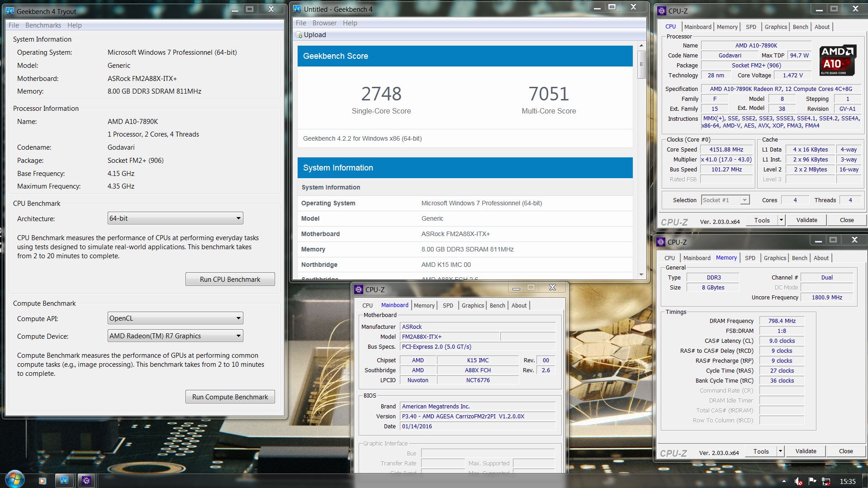Image resolution: width=868 pixels, height=488 pixels.
Task: Click the network status tray icon
Action: (826, 481)
